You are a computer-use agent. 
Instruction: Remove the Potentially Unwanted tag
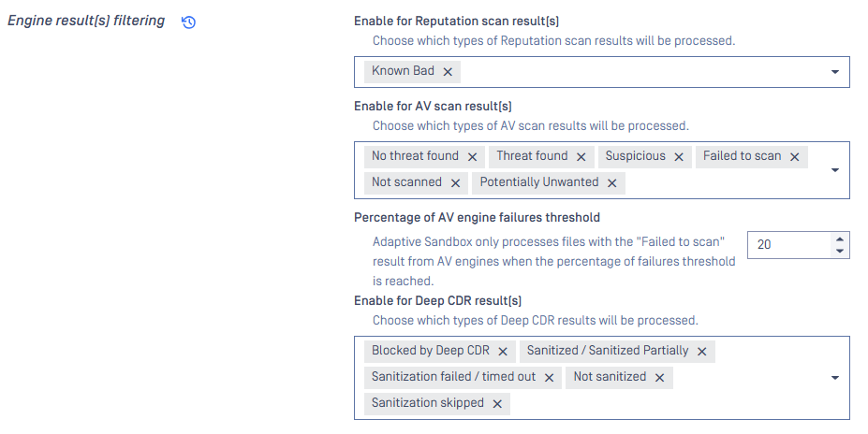coord(612,183)
